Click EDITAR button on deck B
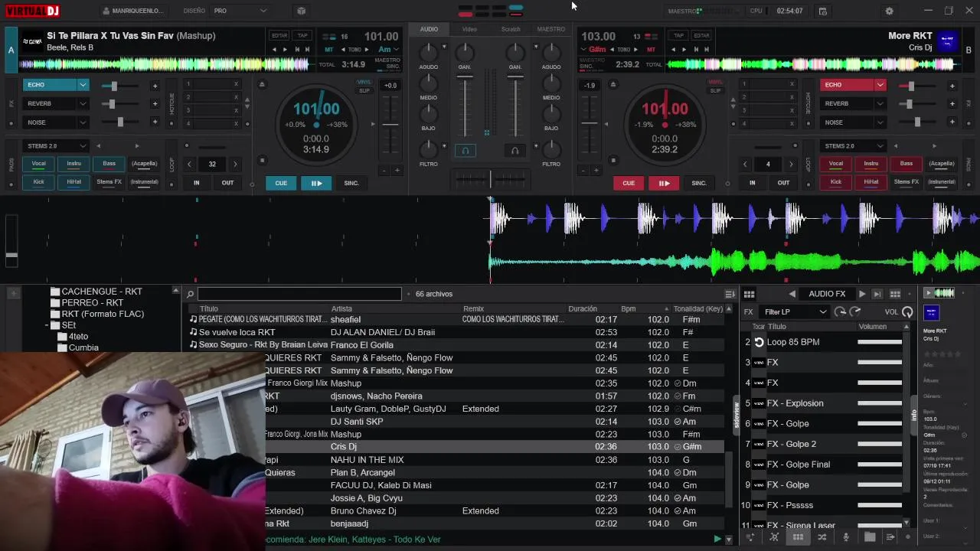 click(701, 35)
